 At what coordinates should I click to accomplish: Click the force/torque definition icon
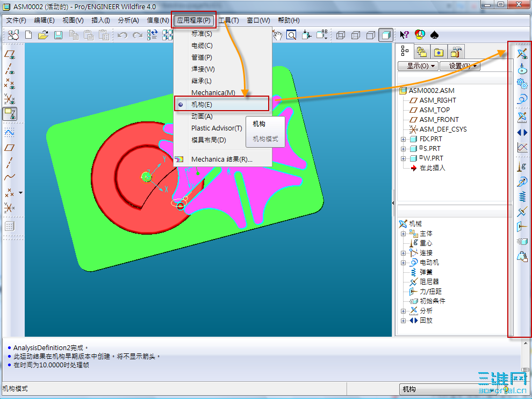[x=522, y=227]
